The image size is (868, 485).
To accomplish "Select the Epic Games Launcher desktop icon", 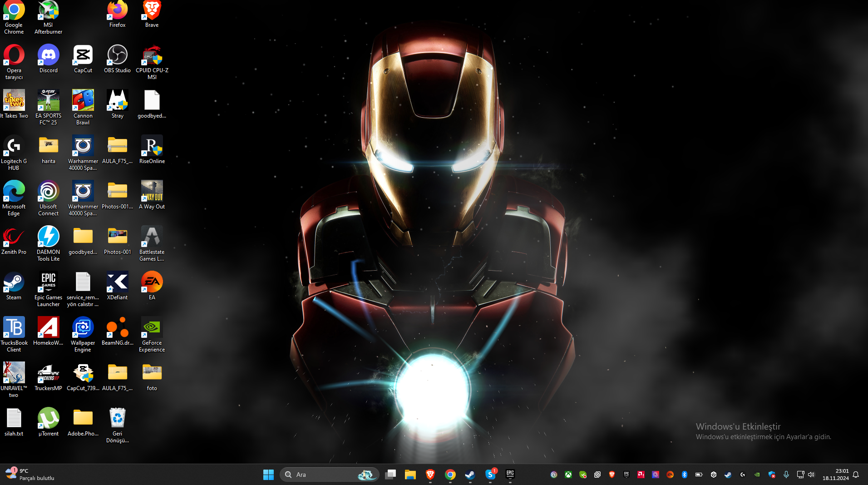I will pos(49,289).
